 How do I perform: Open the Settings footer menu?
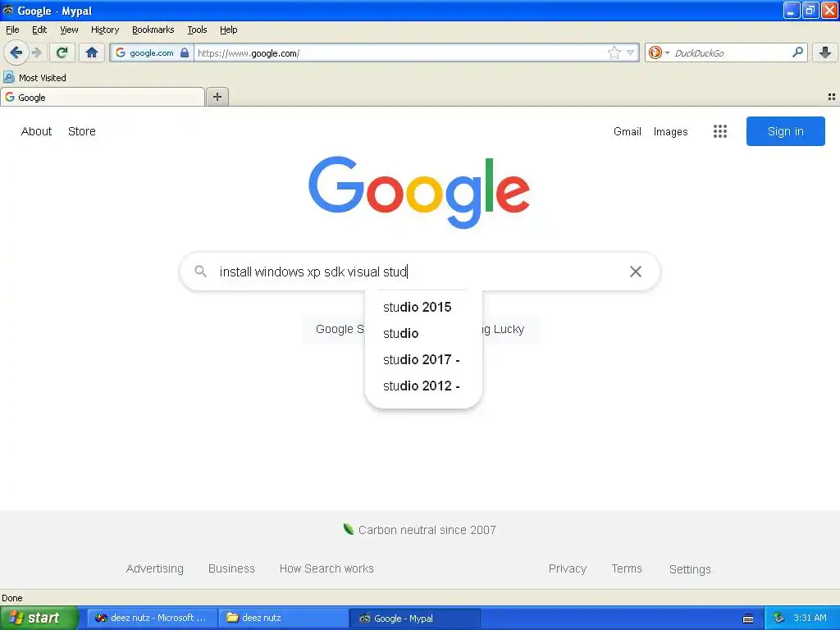[689, 569]
